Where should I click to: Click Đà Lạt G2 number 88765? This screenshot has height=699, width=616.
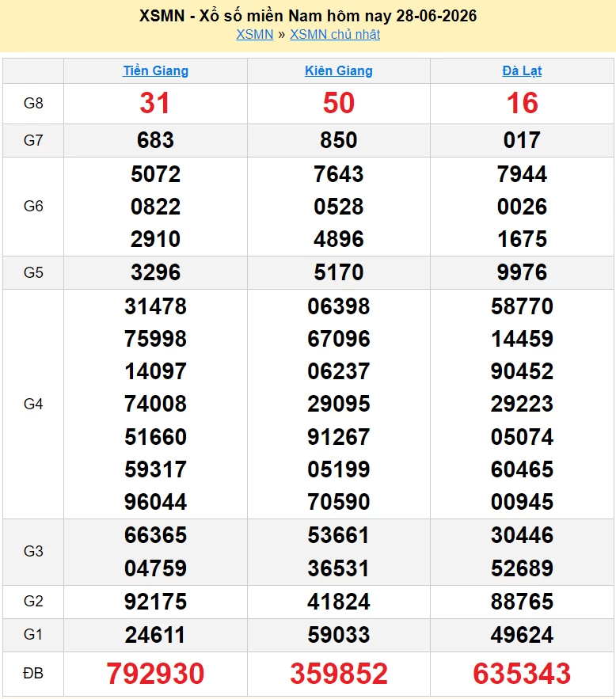point(522,602)
